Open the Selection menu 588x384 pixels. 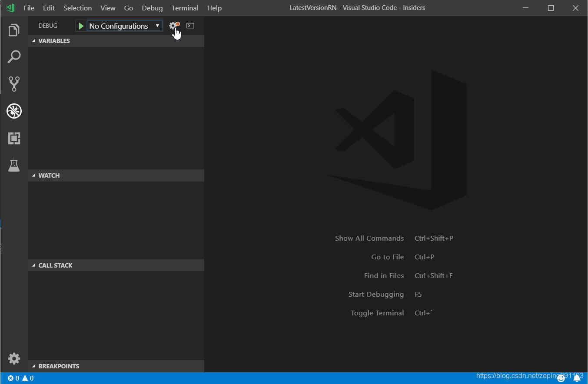(77, 8)
